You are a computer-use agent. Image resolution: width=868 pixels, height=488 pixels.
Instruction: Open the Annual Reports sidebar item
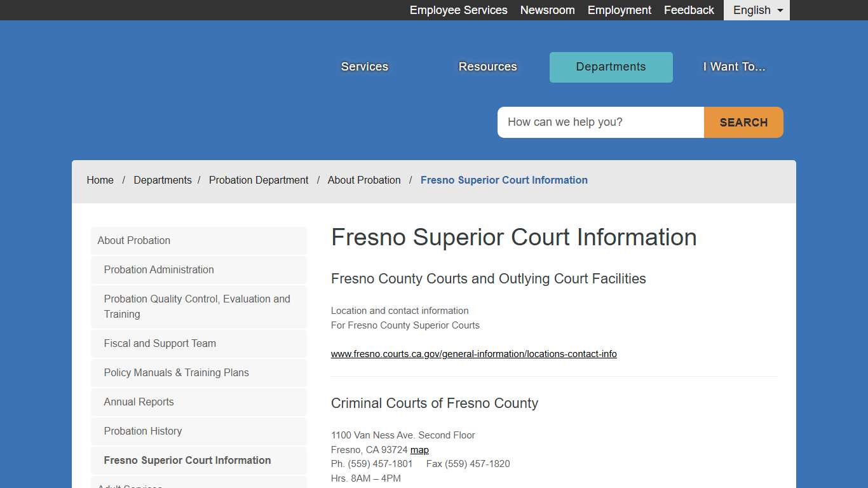coord(139,402)
